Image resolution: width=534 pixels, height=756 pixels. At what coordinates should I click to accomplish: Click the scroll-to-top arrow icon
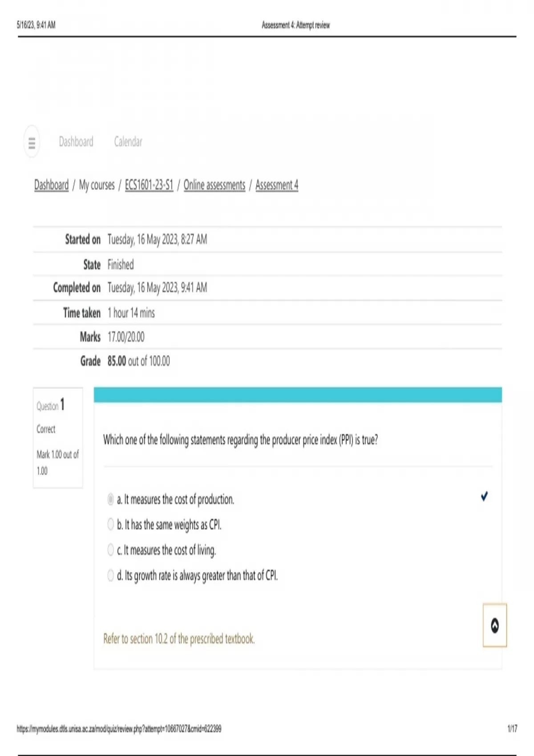pyautogui.click(x=494, y=625)
